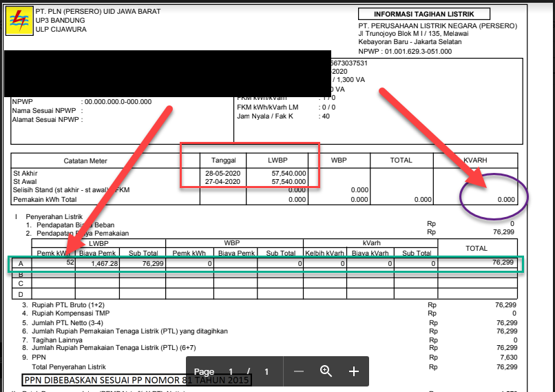This screenshot has height=392, width=555.
Task: Click the 52 kWh value in row A
Action: tap(70, 262)
